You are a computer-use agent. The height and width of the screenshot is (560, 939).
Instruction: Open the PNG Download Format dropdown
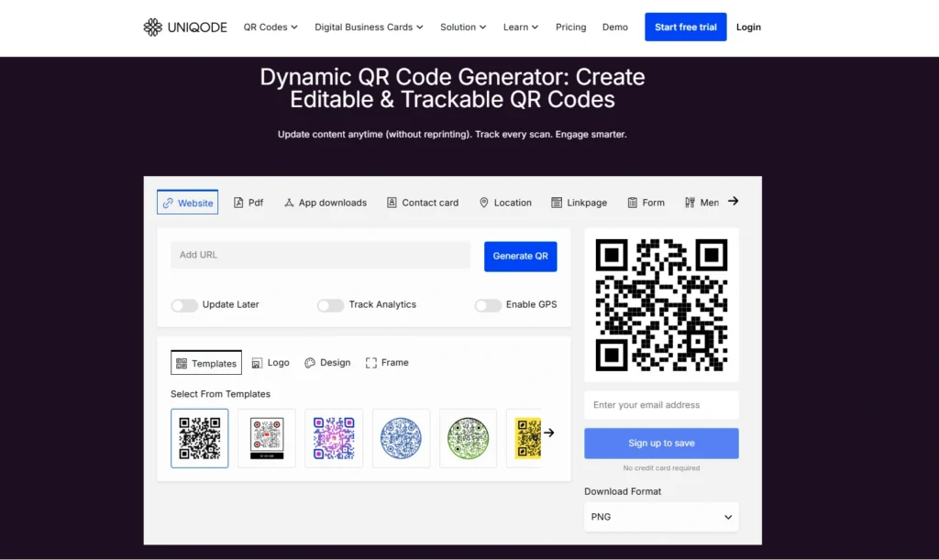coord(661,517)
